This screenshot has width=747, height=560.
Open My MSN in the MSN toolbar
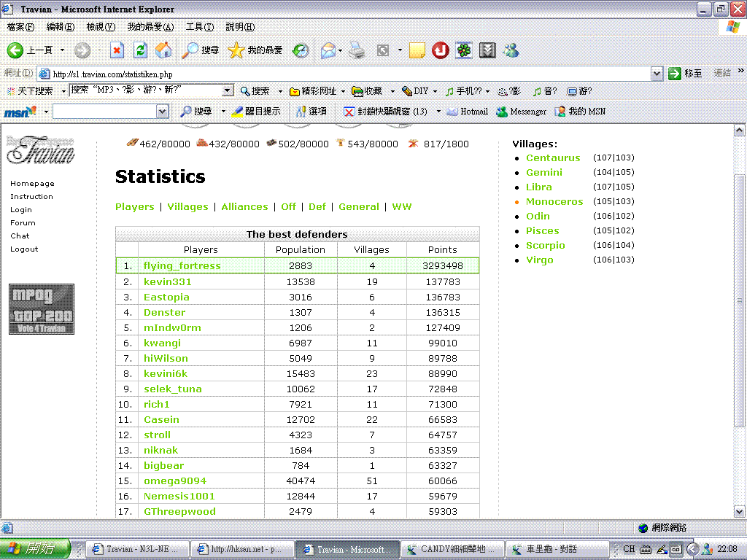click(580, 112)
